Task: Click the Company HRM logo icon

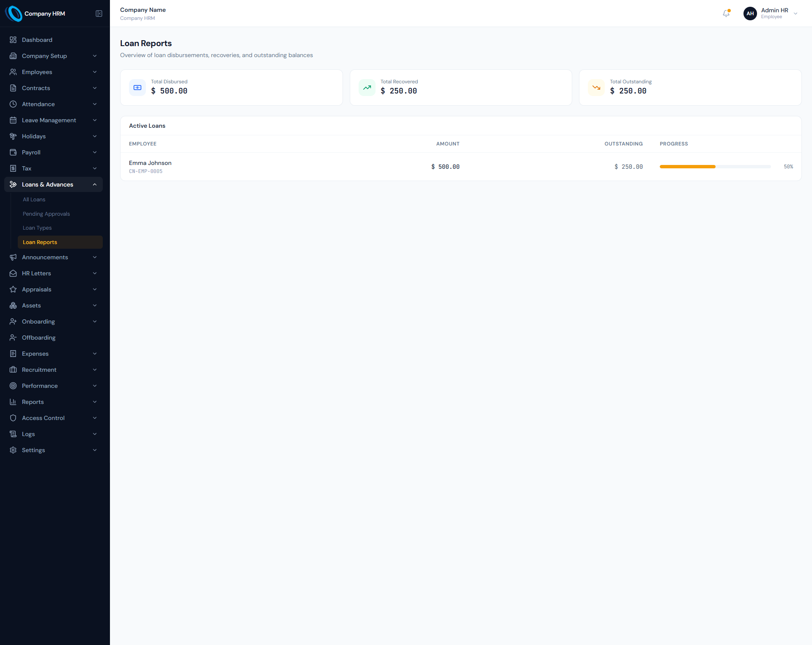Action: (14, 14)
